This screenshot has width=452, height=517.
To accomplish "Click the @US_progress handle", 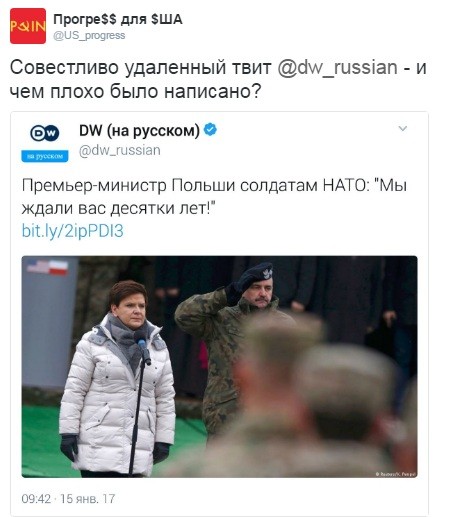I will (x=89, y=35).
